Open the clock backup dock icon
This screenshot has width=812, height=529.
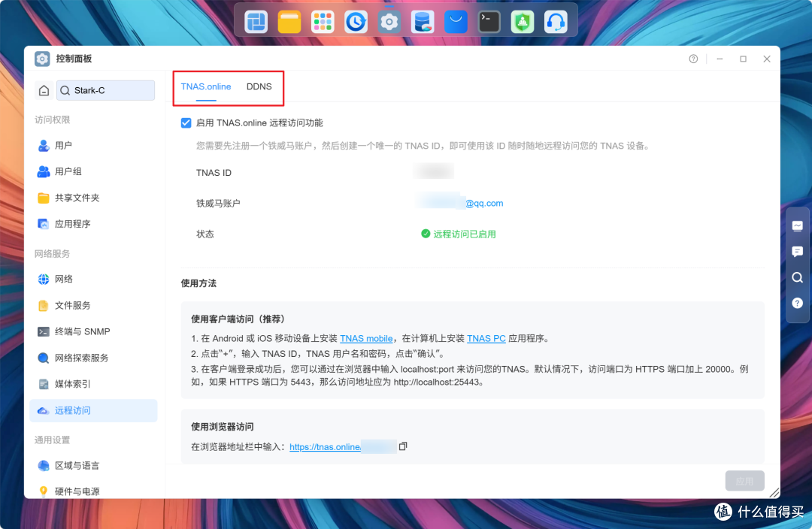tap(356, 23)
